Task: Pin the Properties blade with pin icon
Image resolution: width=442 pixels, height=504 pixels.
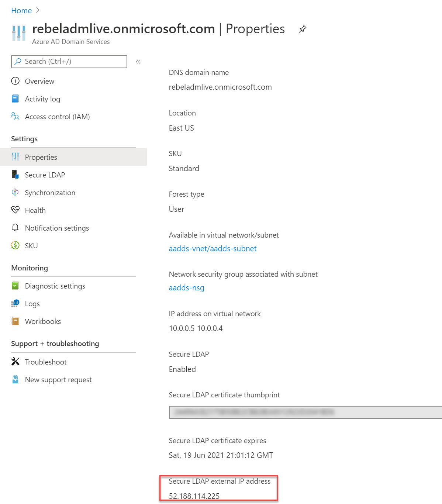Action: coord(303,29)
